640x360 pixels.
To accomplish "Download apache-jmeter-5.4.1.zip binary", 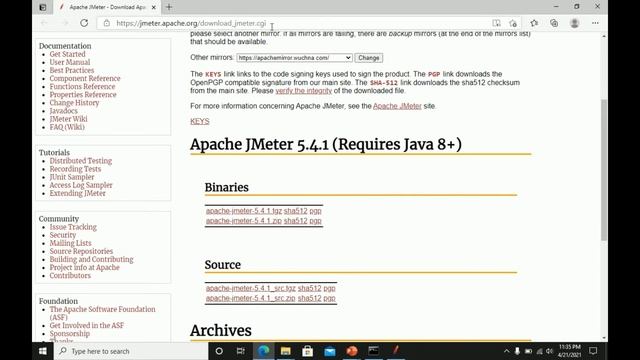I will click(x=244, y=220).
